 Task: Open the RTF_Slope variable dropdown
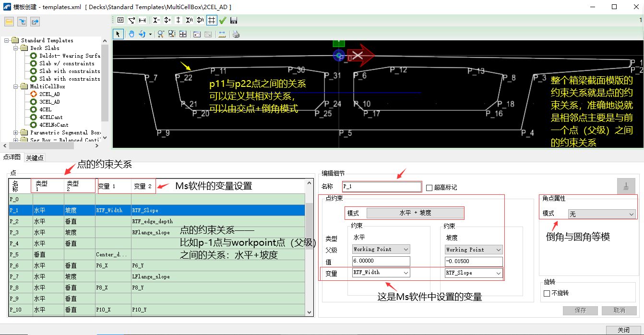pyautogui.click(x=473, y=273)
